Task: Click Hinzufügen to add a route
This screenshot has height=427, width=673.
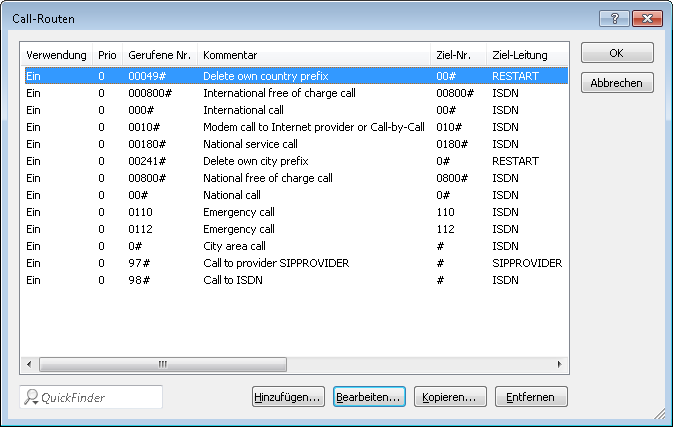Action: tap(288, 397)
